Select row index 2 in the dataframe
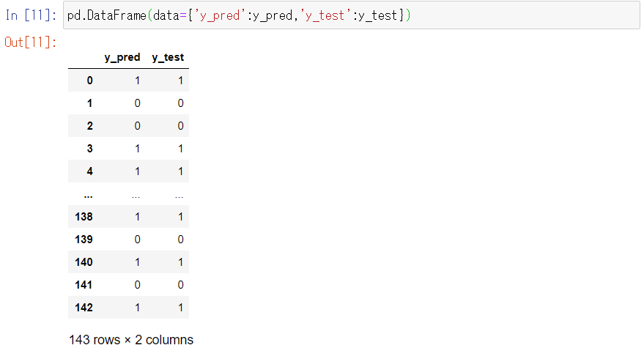Image resolution: width=644 pixels, height=356 pixels. pyautogui.click(x=89, y=126)
